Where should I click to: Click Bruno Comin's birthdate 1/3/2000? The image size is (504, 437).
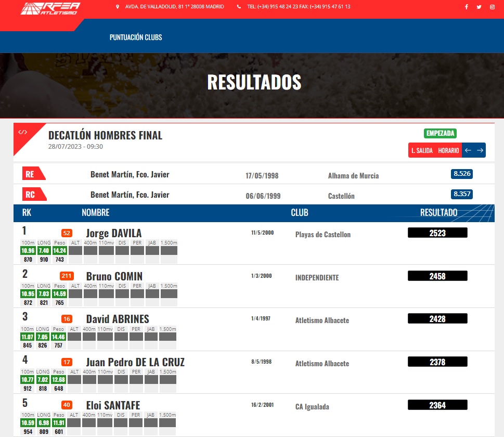261,276
